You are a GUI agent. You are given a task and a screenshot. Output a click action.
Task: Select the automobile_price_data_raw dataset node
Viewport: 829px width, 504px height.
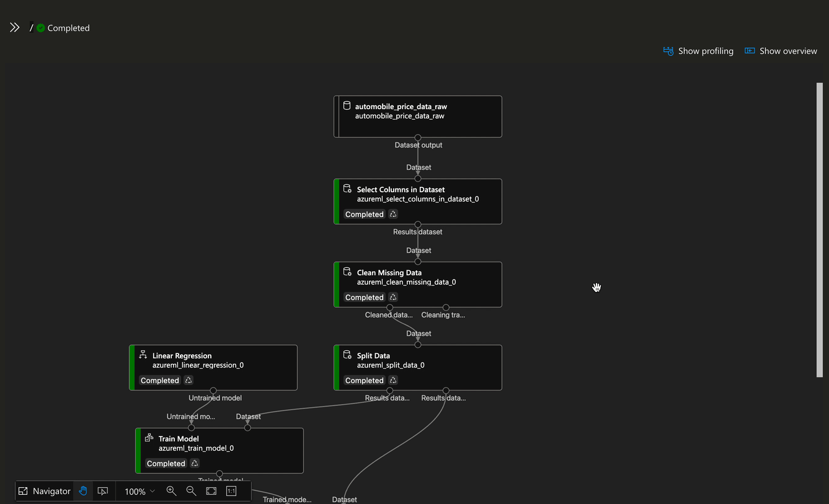click(418, 117)
